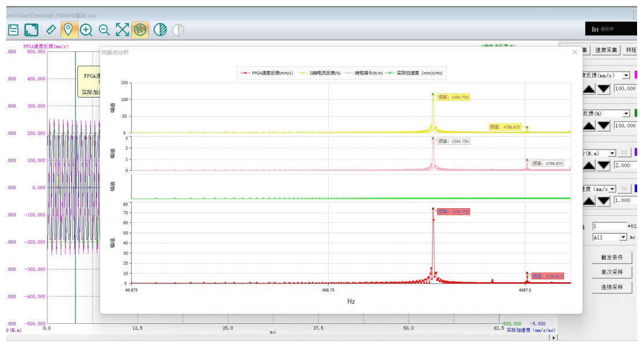Open the first channel (mm/s) dropdown
The image size is (644, 348).
(x=626, y=76)
